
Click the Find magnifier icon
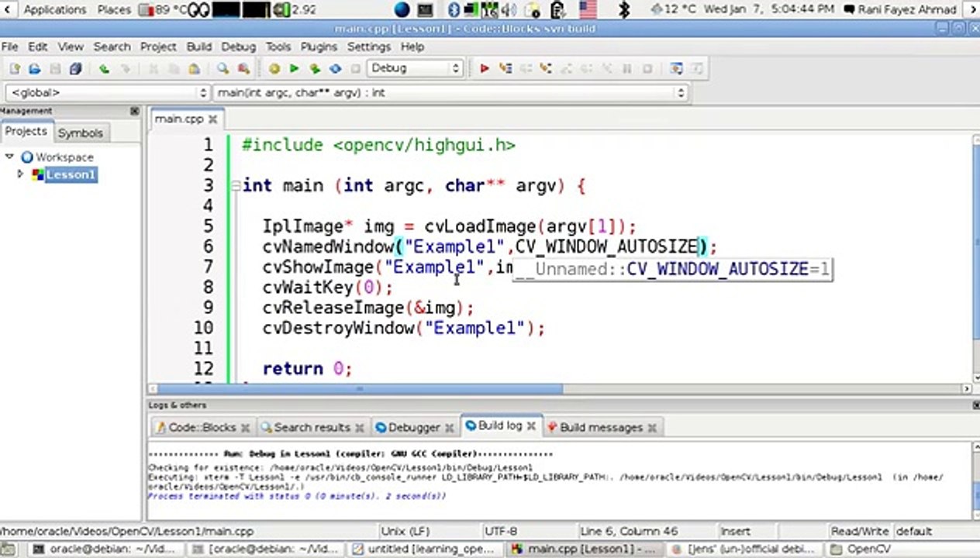[223, 69]
